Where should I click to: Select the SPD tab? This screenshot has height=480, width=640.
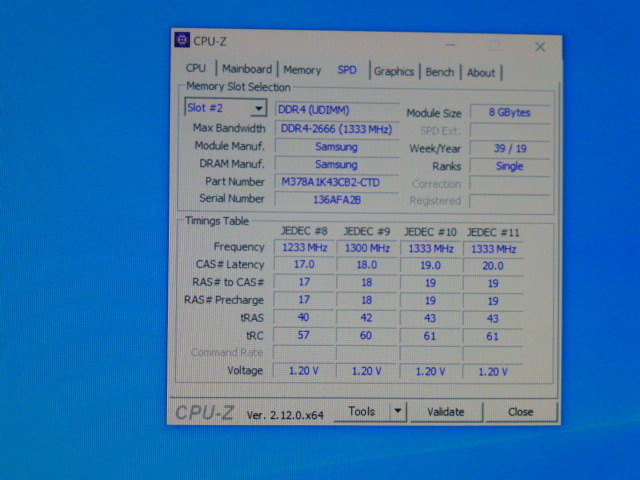347,70
